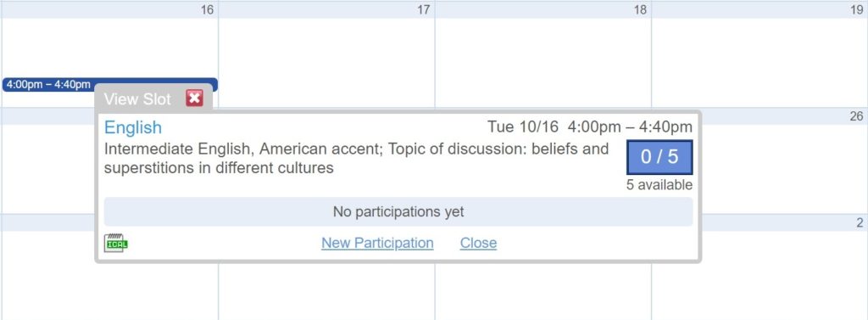Select day number 17 in calendar
The image size is (868, 320).
(424, 10)
